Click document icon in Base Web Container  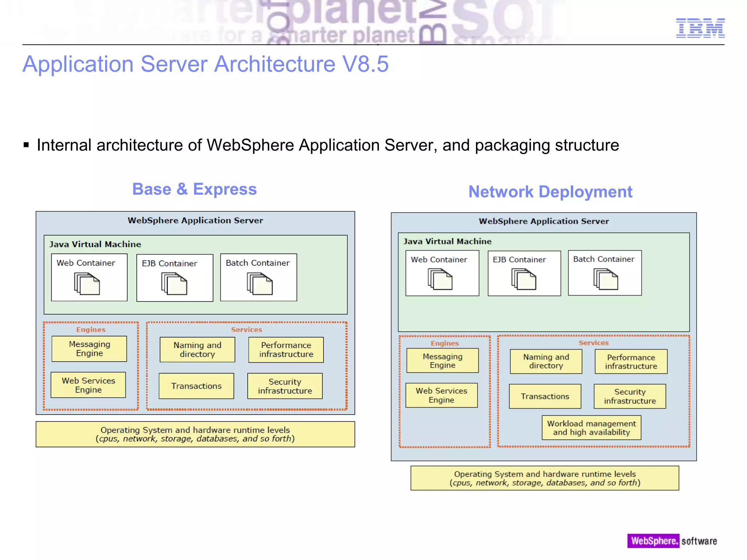click(x=87, y=283)
